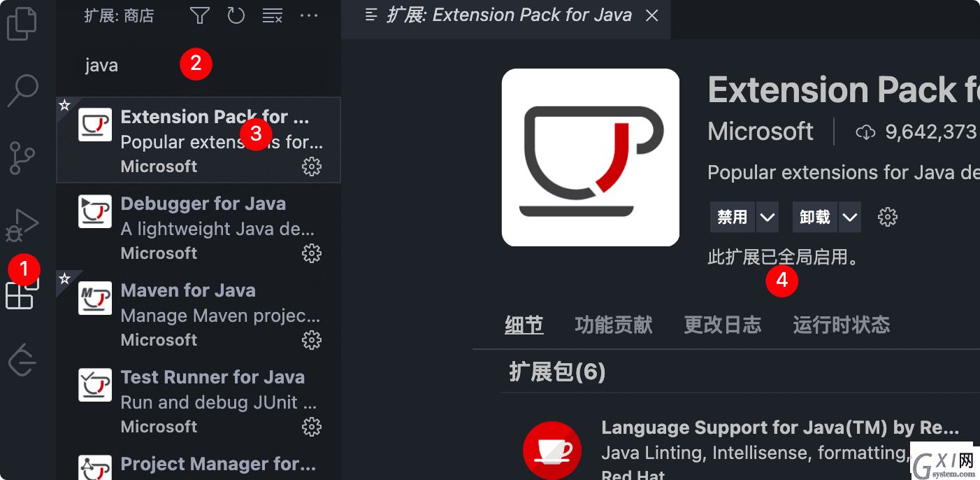Click the 扩展包(6) section header
Viewport: 980px width, 480px height.
[x=557, y=372]
